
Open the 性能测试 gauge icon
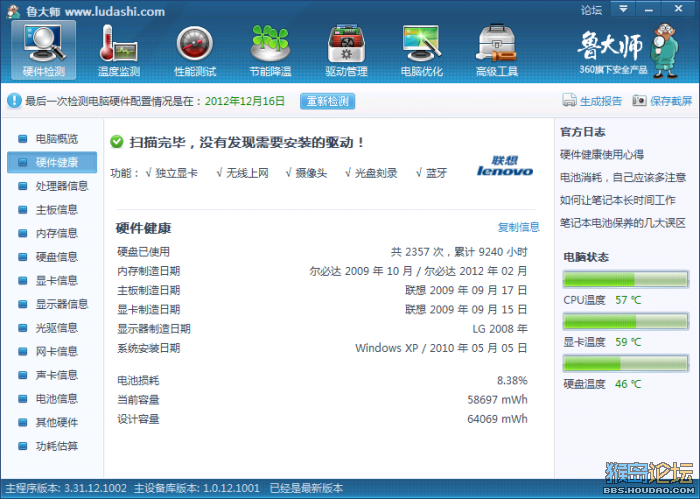coord(194,50)
